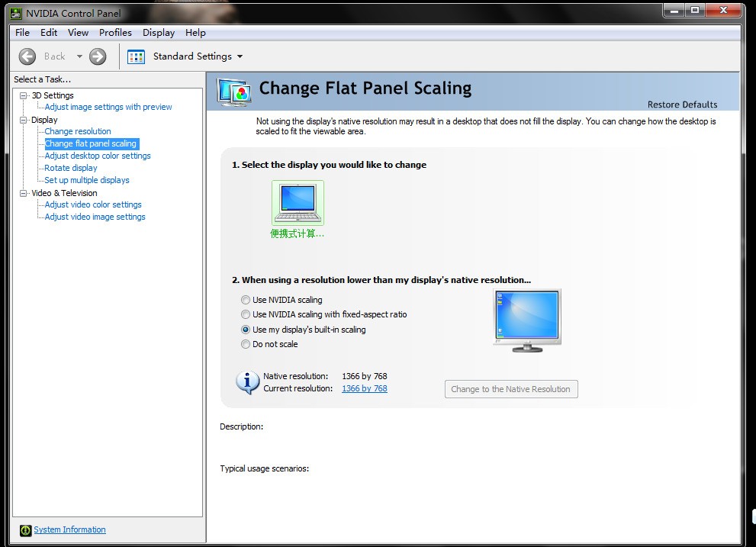The height and width of the screenshot is (547, 756).
Task: Click the current resolution 1366 by 768 link
Action: pos(365,388)
